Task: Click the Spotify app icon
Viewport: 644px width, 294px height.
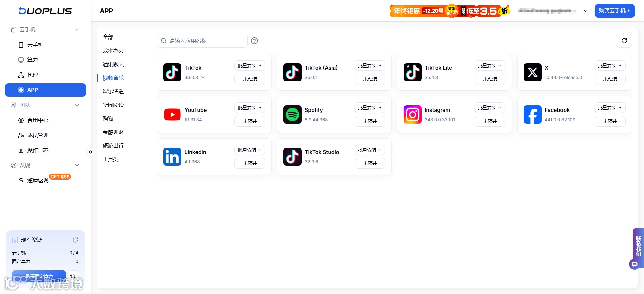Action: [292, 115]
